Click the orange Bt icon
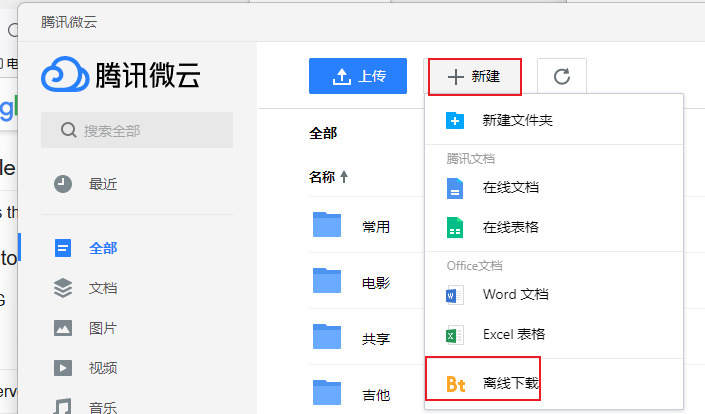 [455, 384]
